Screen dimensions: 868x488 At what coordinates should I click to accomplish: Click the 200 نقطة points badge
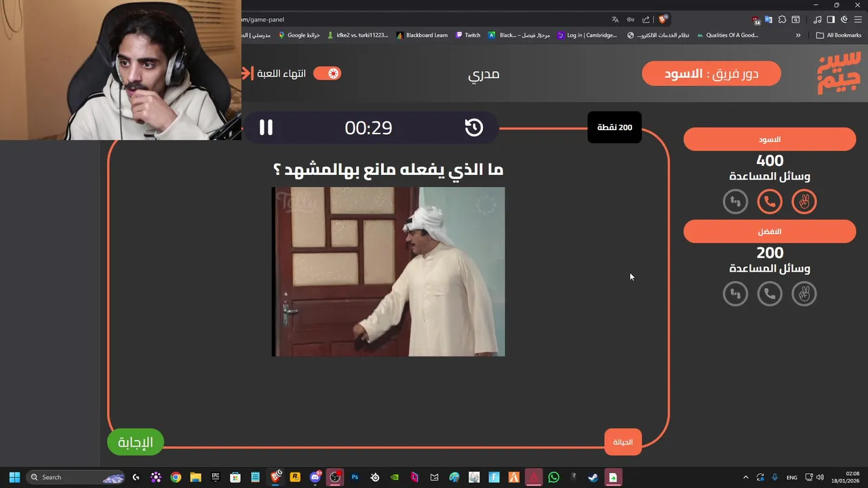(614, 127)
